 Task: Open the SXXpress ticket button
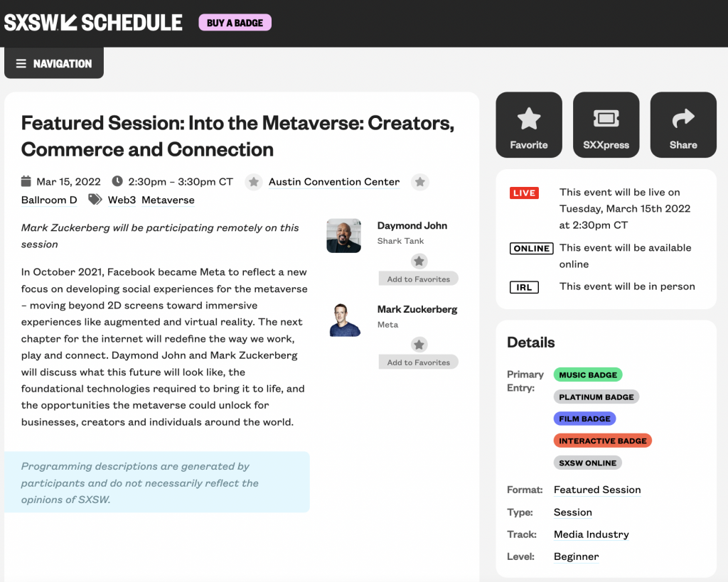(606, 125)
